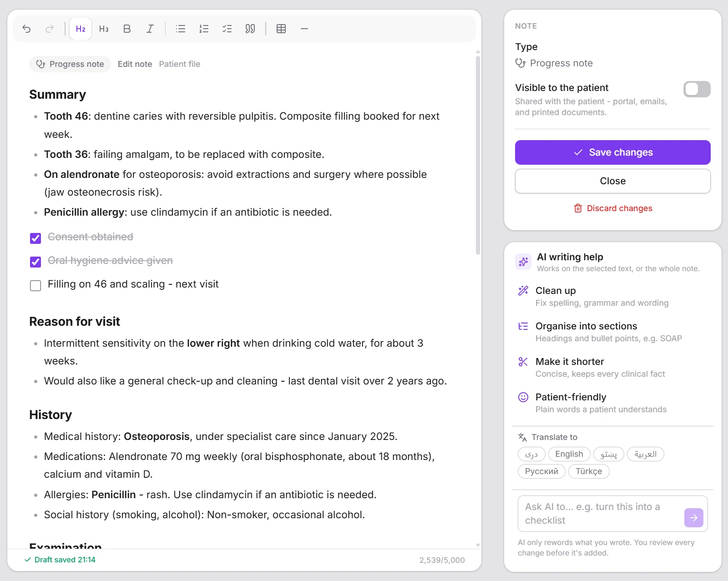
Task: Toggle Visible to the patient switch
Action: (x=697, y=89)
